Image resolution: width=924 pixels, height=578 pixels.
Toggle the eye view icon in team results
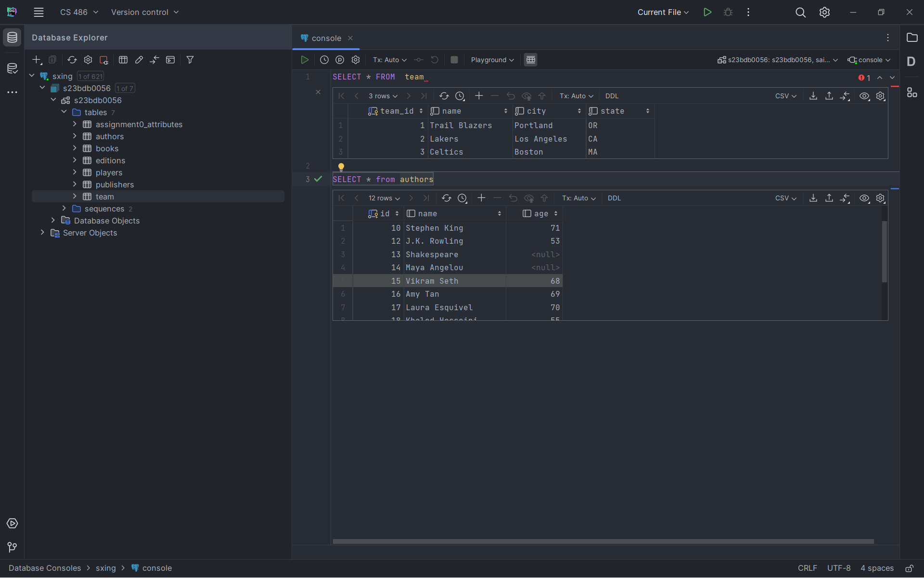point(864,96)
